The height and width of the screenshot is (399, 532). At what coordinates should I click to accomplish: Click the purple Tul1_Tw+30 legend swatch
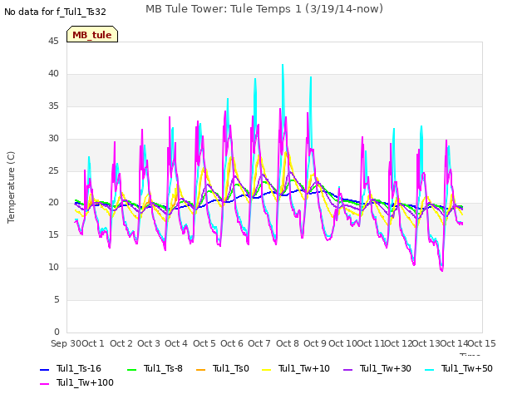(x=348, y=369)
